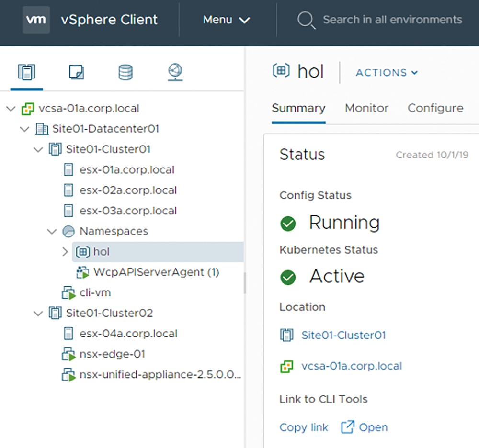Click the Search in all environments field

(x=393, y=20)
